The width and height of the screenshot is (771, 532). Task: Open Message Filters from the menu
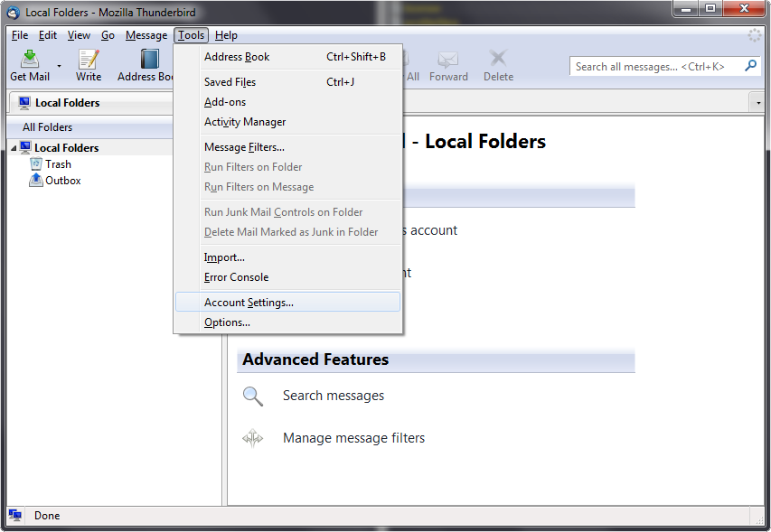pos(244,147)
